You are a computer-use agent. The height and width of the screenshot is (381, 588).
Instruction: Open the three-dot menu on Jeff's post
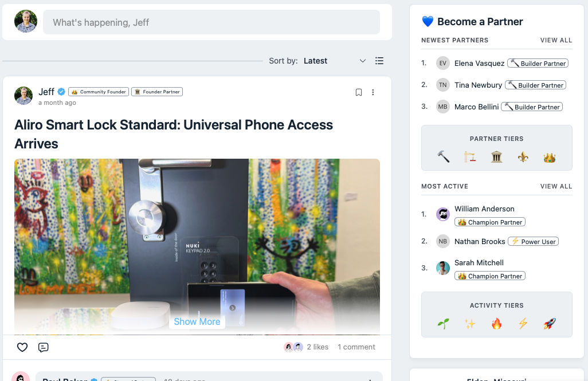373,92
